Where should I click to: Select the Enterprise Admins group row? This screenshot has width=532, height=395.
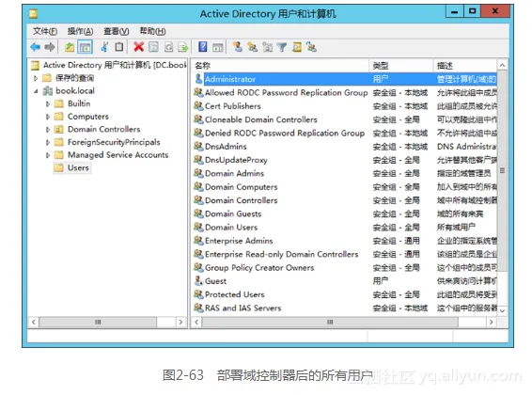345,241
